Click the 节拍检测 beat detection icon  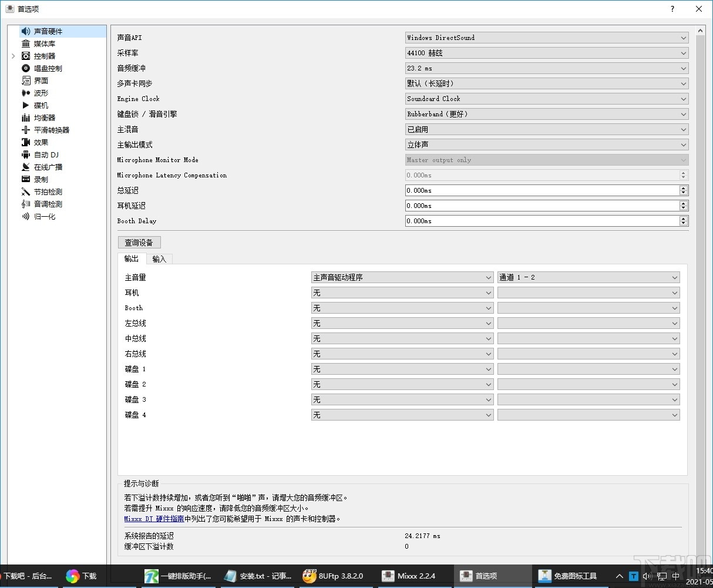[x=26, y=191]
